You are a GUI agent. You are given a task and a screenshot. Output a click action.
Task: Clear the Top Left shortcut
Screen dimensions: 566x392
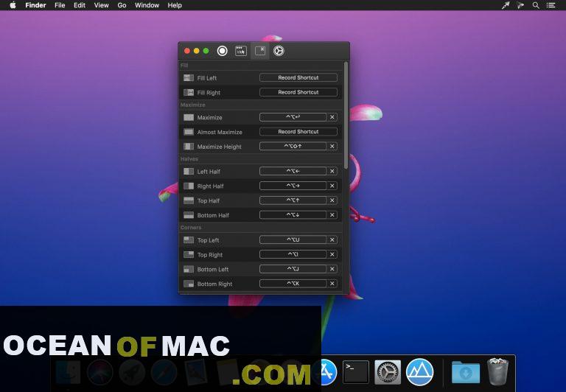(x=332, y=239)
